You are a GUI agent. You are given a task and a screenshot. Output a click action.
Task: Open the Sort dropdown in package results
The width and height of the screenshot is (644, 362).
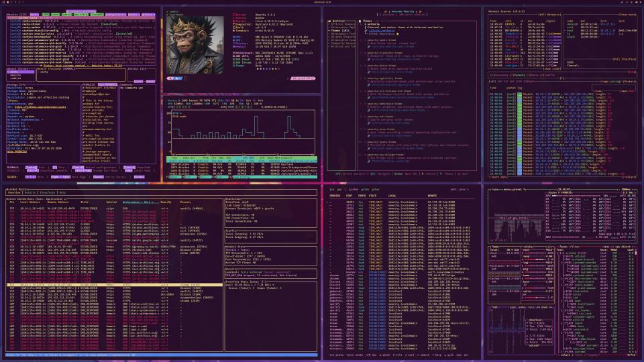tap(34, 14)
